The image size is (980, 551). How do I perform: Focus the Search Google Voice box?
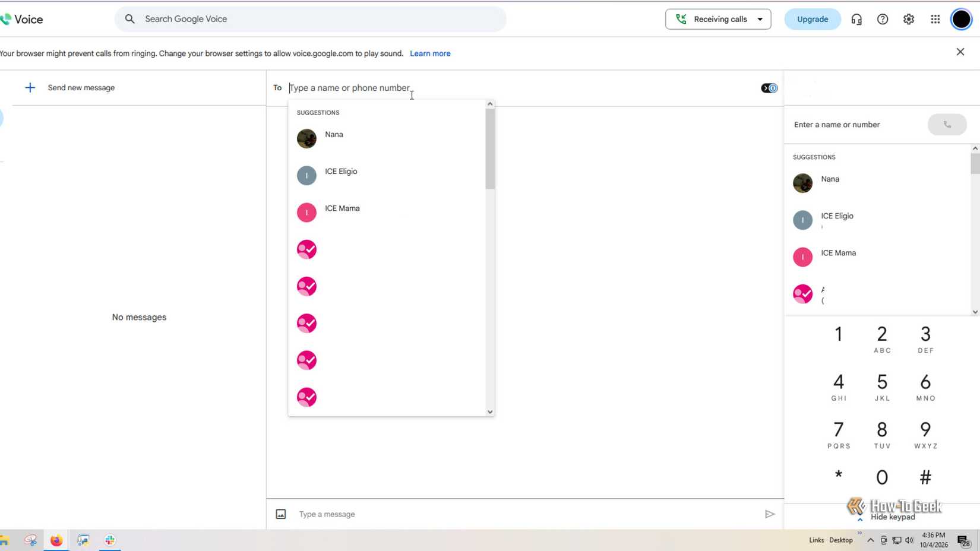(x=310, y=19)
